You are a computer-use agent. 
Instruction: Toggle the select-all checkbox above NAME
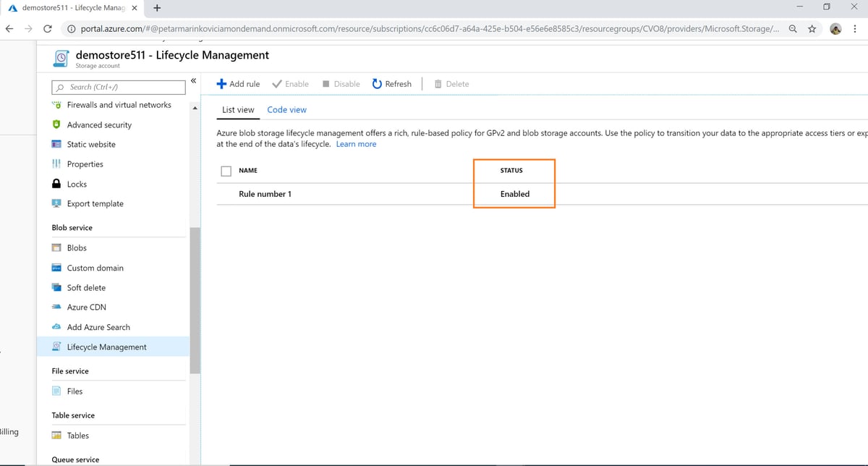tap(226, 170)
